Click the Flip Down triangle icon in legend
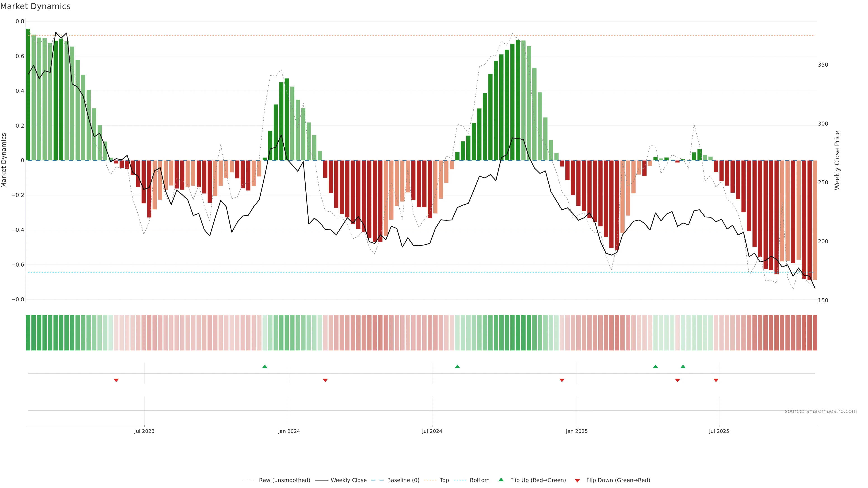 click(x=577, y=480)
